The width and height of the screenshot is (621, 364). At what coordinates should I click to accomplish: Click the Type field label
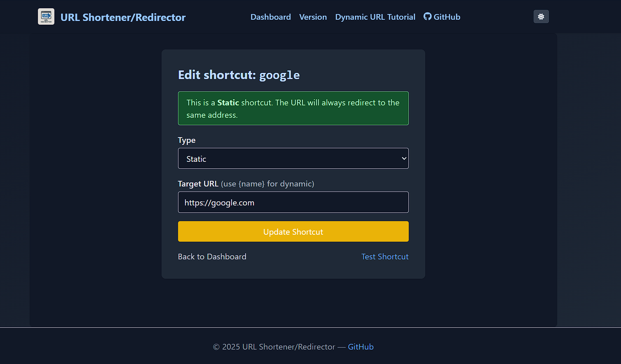point(187,140)
